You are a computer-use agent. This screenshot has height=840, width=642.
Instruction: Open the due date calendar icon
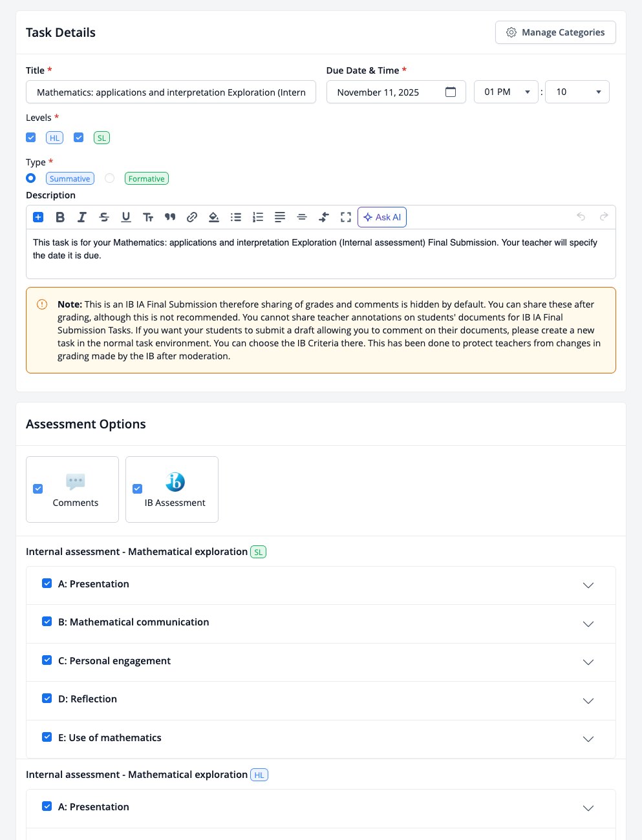451,92
